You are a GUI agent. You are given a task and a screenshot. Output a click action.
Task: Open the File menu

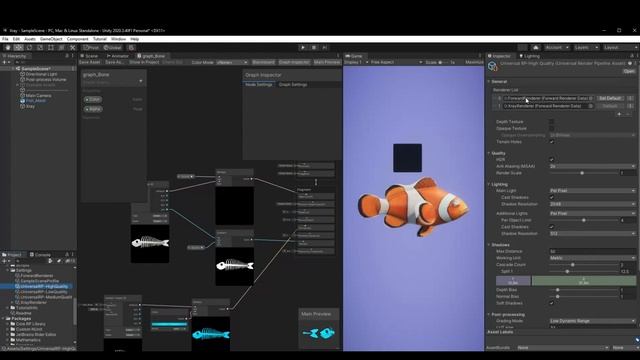[5, 39]
